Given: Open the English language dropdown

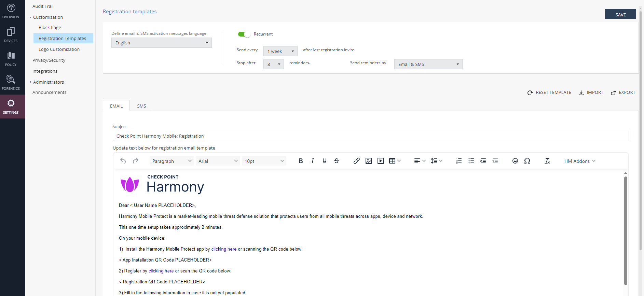Looking at the screenshot, I should [162, 43].
